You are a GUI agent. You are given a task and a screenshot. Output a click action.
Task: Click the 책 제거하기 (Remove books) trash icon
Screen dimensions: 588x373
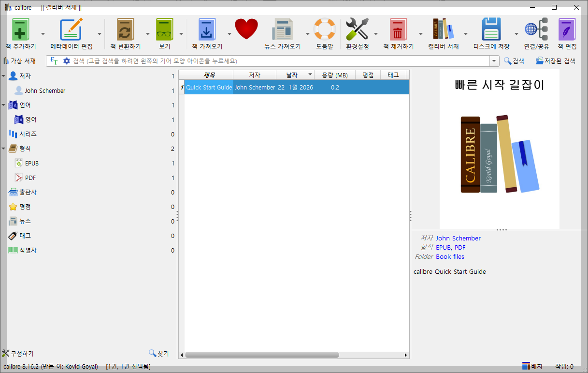tap(399, 30)
